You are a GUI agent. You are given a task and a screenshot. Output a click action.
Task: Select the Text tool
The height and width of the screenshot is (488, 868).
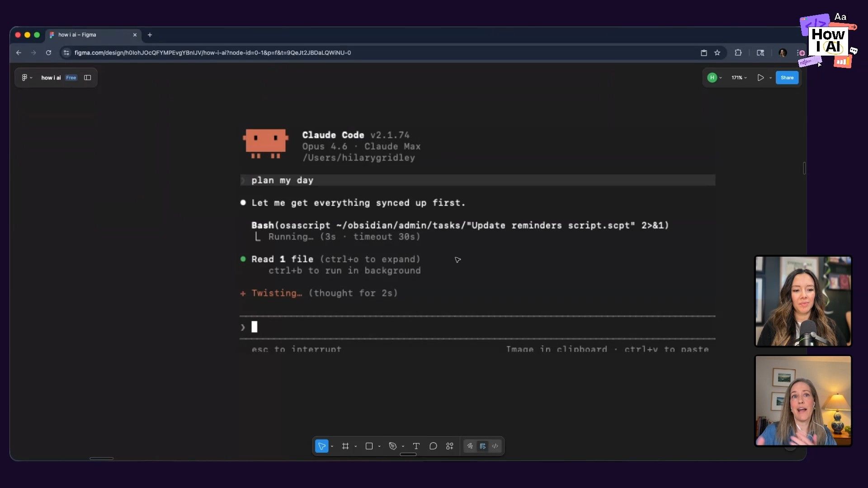click(x=416, y=446)
